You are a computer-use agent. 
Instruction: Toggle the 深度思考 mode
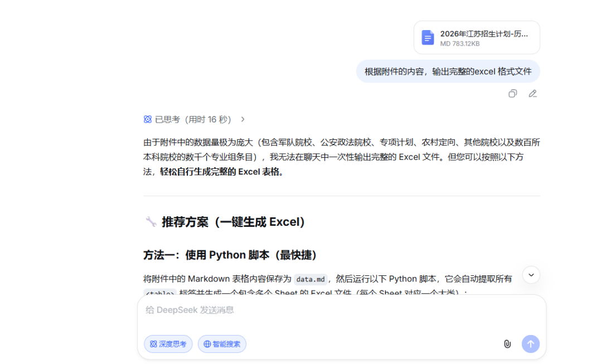click(x=168, y=344)
